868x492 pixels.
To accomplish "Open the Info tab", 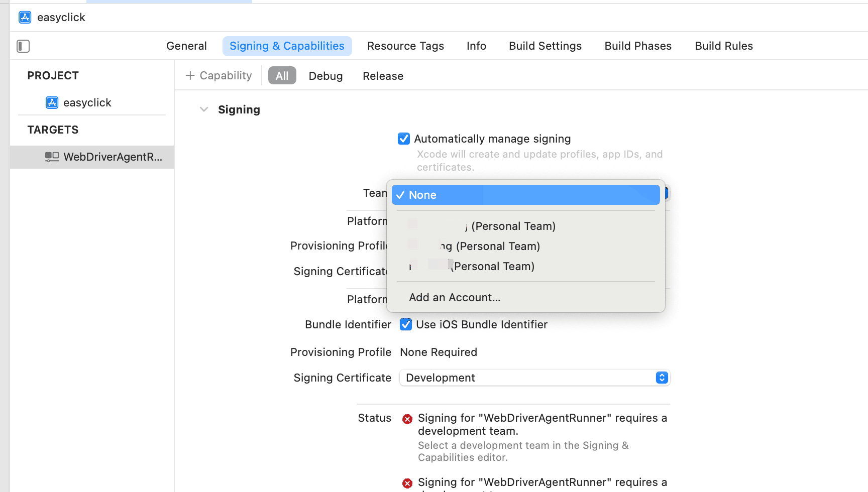I will pyautogui.click(x=476, y=46).
